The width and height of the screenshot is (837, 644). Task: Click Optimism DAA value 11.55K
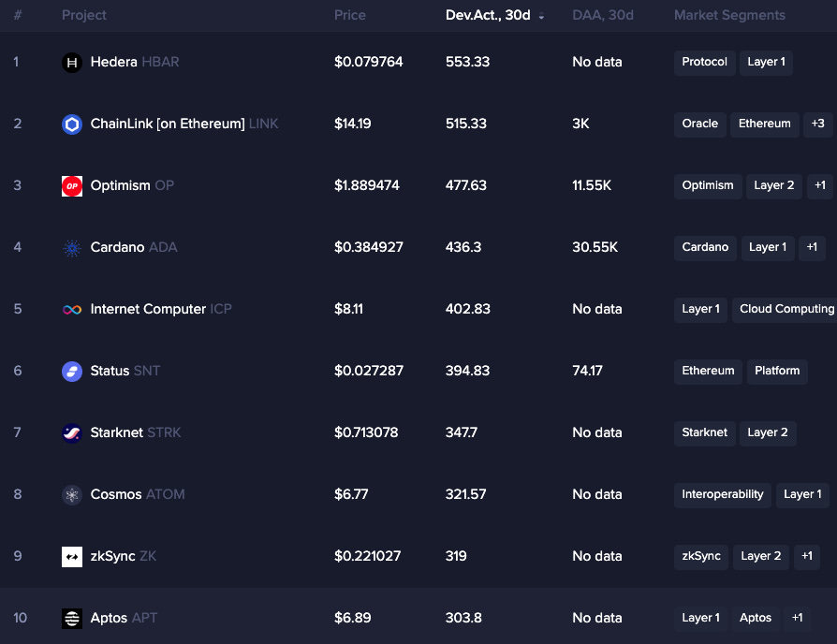pyautogui.click(x=592, y=185)
